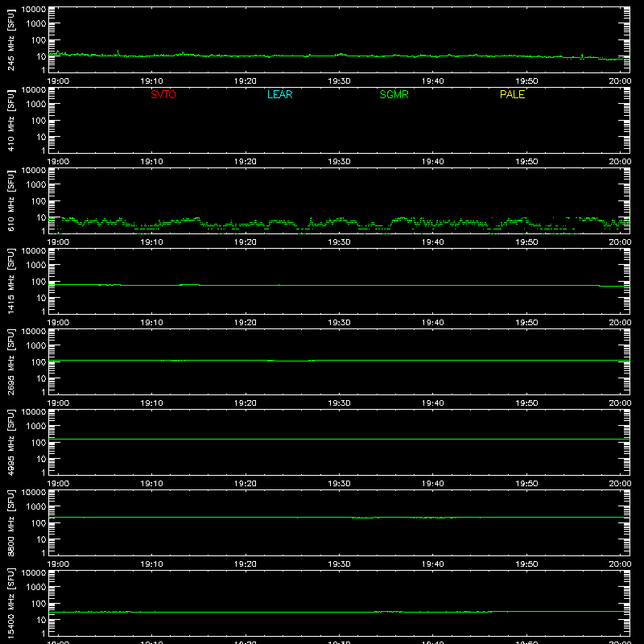The width and height of the screenshot is (644, 644).
Task: Click the 245 MHz flux trace spike near 19:07
Action: click(118, 52)
